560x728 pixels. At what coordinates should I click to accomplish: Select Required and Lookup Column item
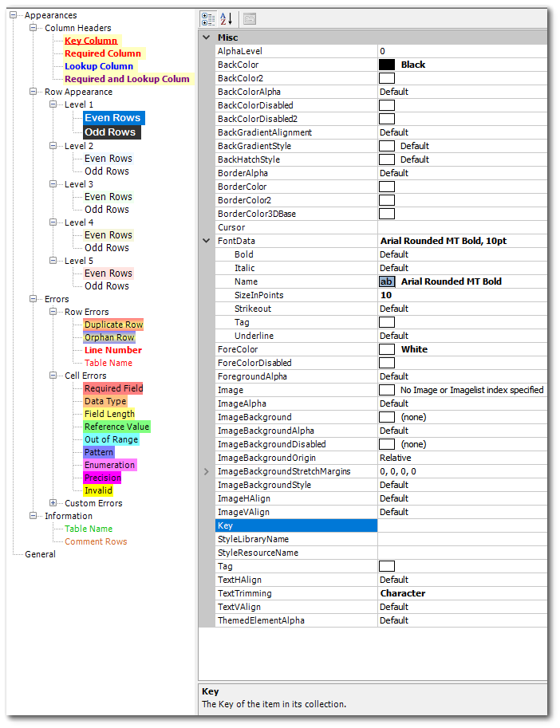[127, 79]
